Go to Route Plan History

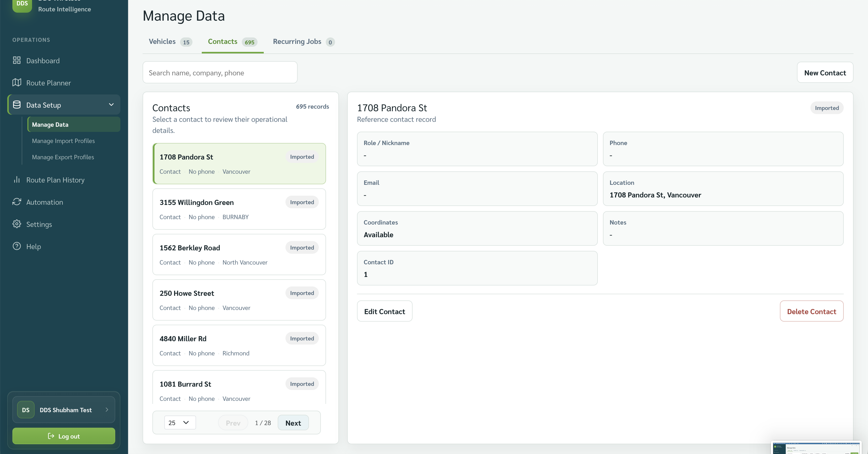55,180
